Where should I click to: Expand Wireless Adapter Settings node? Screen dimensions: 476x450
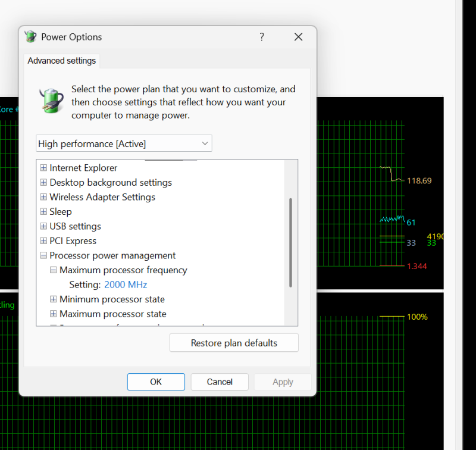pos(43,197)
